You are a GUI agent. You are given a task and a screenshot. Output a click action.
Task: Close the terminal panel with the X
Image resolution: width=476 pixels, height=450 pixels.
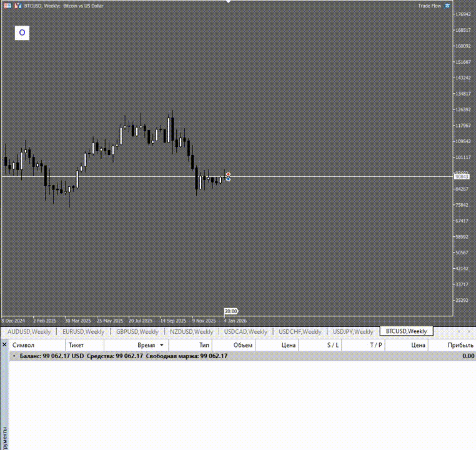tap(4, 344)
